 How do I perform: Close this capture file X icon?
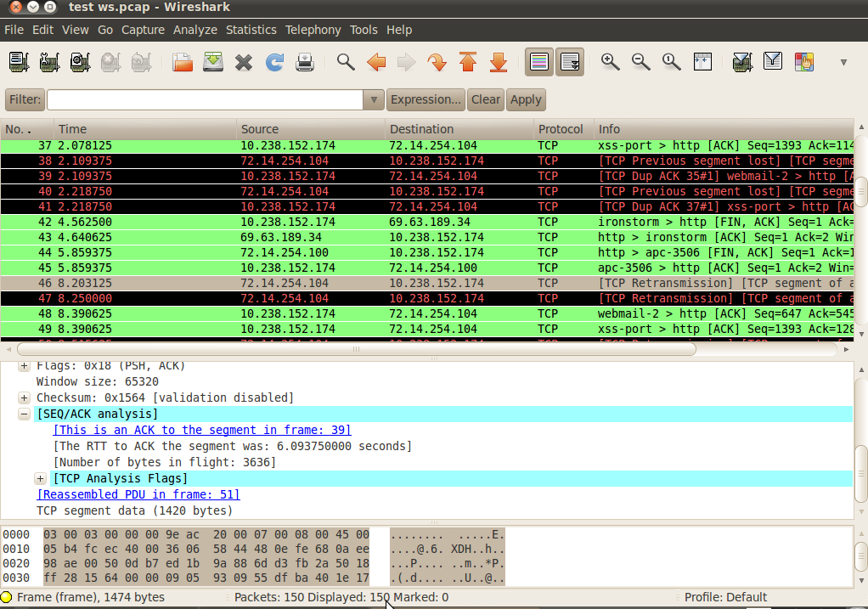pos(244,62)
